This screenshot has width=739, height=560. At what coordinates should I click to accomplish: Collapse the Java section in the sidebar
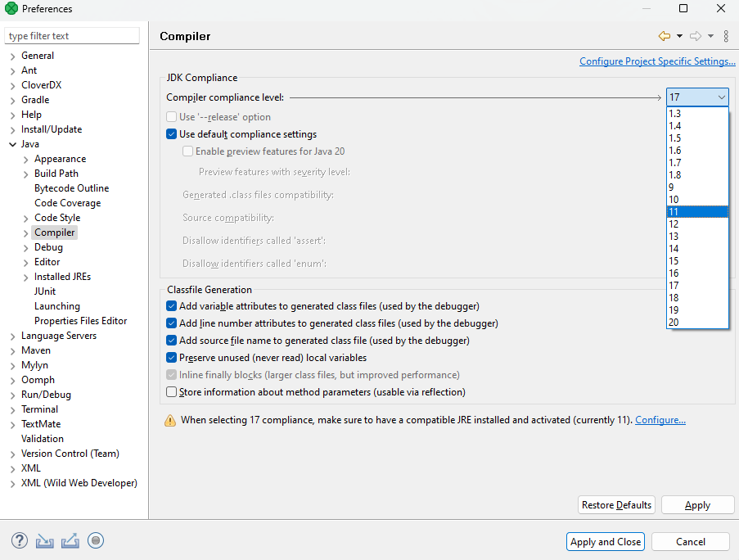[x=11, y=143]
